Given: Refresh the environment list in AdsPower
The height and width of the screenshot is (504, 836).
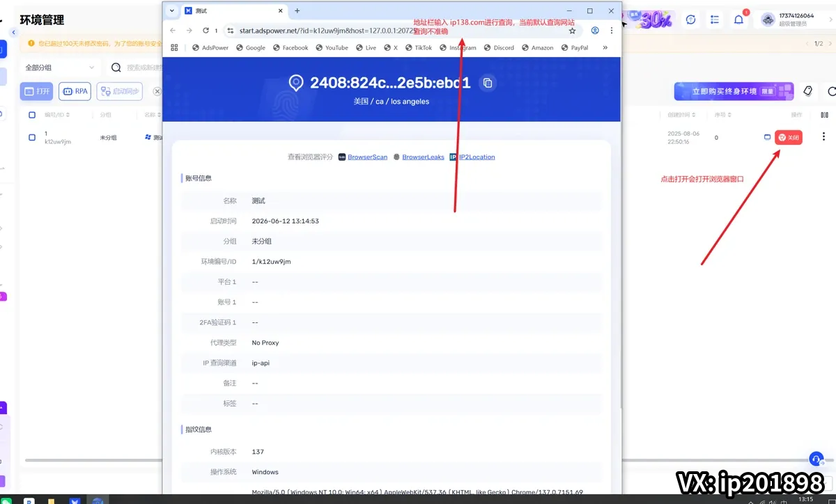Looking at the screenshot, I should coord(831,91).
